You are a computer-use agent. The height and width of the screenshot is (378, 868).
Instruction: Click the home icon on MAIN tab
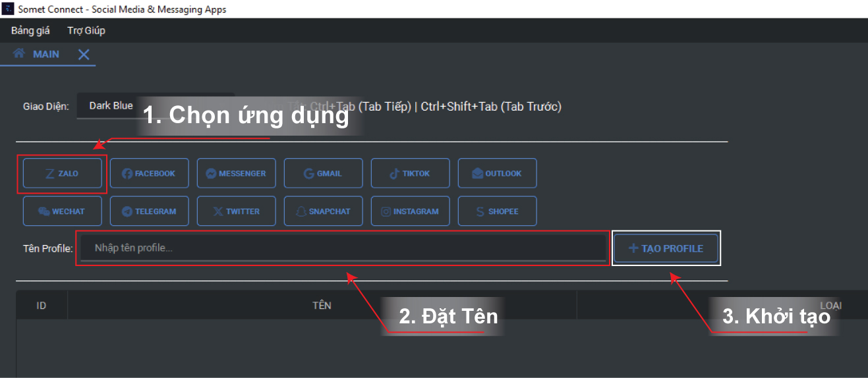(x=19, y=53)
